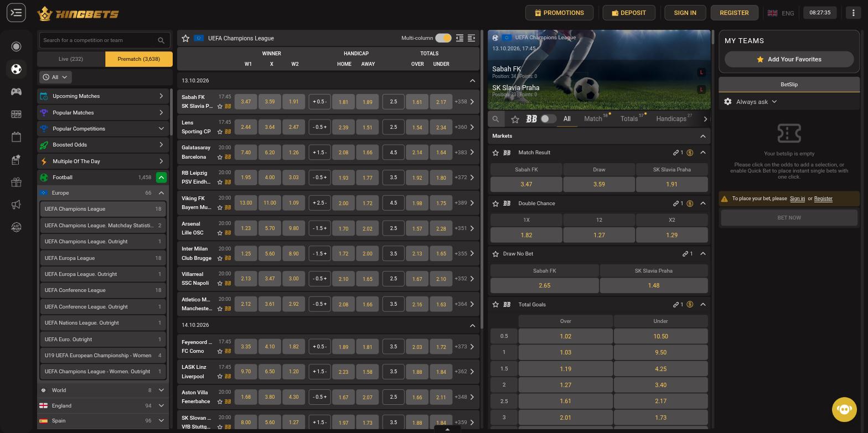Open the support chat bubble icon
This screenshot has width=868, height=433.
[844, 409]
